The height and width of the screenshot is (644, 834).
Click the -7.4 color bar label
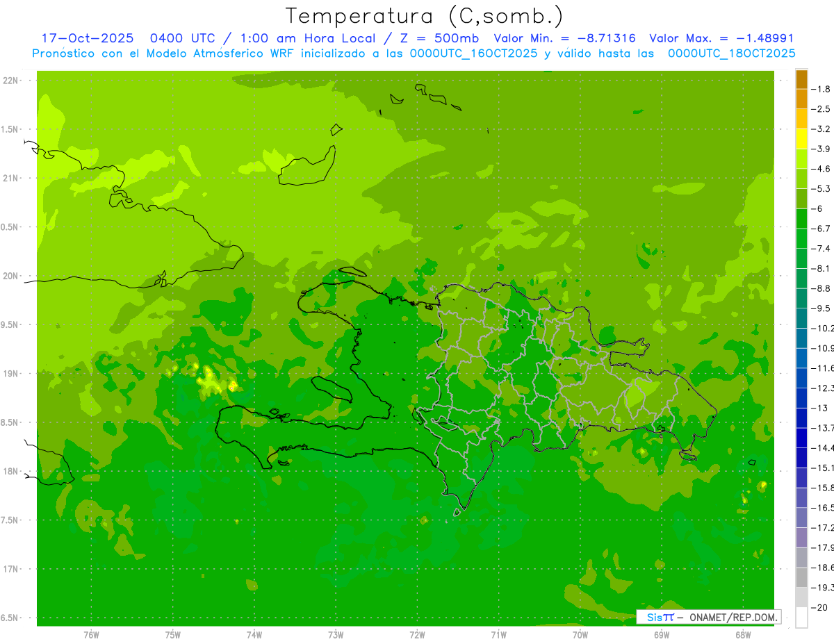tap(821, 249)
